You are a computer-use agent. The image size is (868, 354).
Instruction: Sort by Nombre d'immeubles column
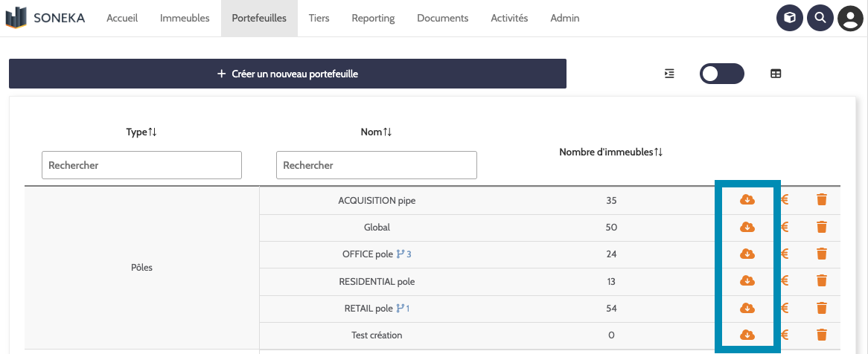tap(610, 152)
